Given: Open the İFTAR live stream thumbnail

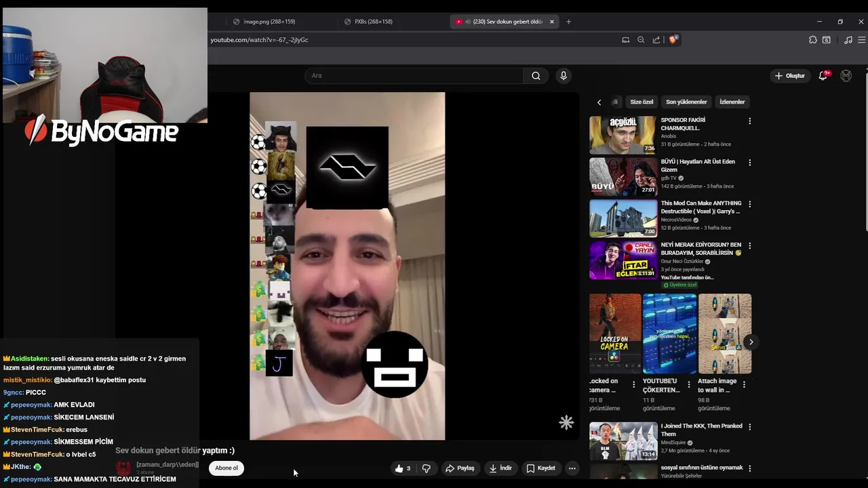Looking at the screenshot, I should (x=623, y=260).
